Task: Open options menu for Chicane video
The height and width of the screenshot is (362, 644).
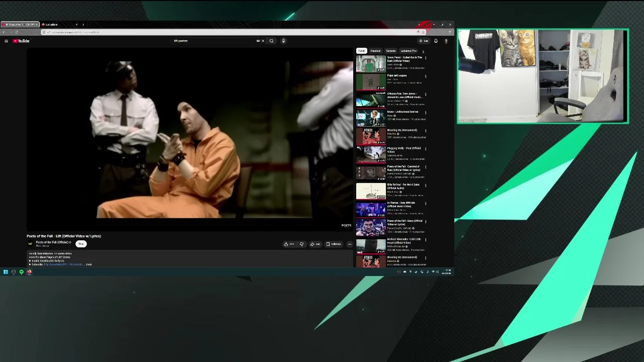Action: pos(426,94)
